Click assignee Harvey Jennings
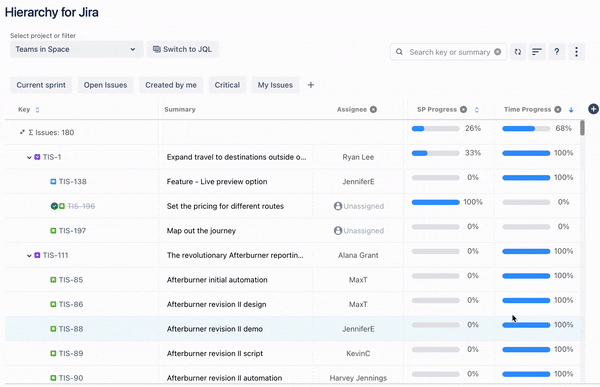Viewport: 600px width, 387px height. coord(358,378)
